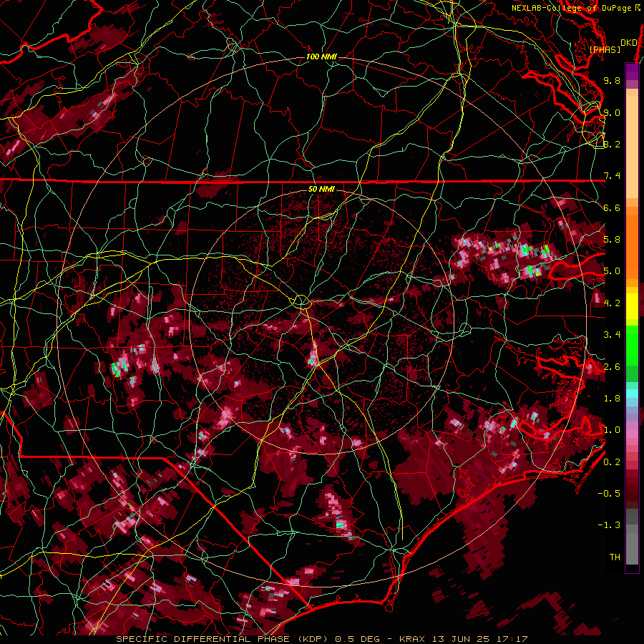Click the 50 NMI range ring label
Viewport: 644px width, 644px height.
321,189
